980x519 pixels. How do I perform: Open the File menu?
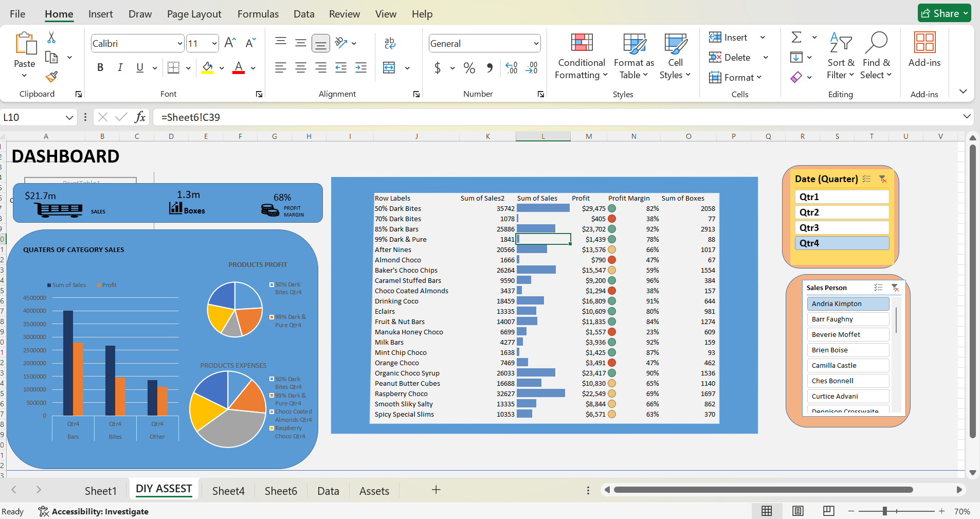[17, 14]
